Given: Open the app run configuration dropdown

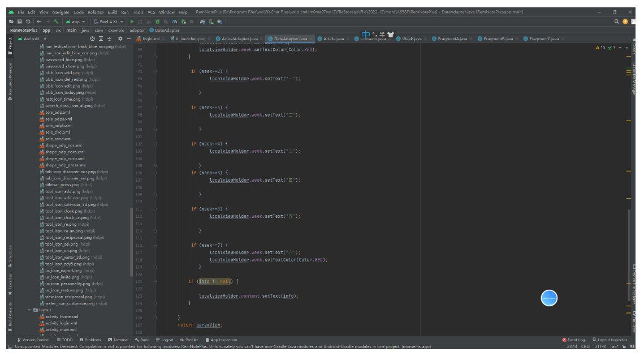Looking at the screenshot, I should point(75,22).
